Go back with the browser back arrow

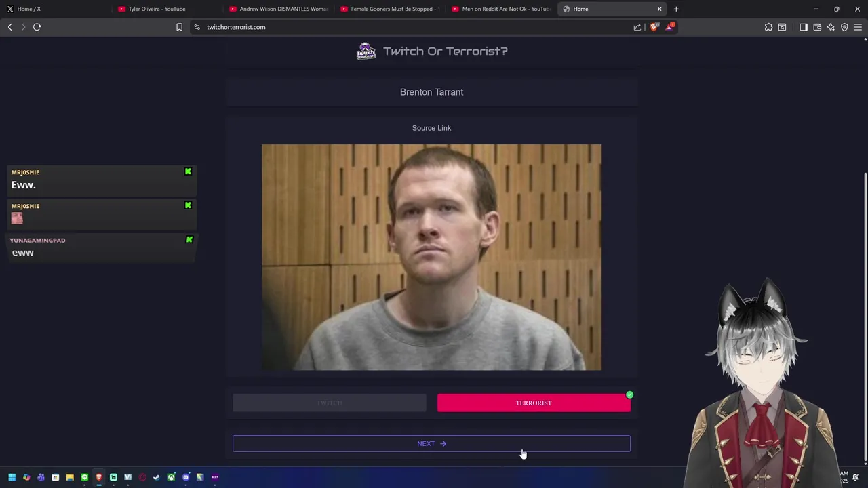click(x=9, y=27)
